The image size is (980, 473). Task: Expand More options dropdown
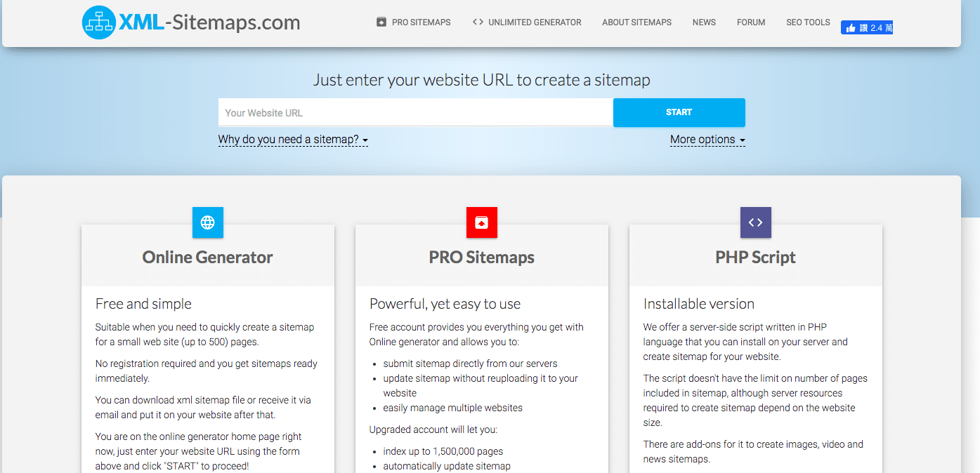707,139
